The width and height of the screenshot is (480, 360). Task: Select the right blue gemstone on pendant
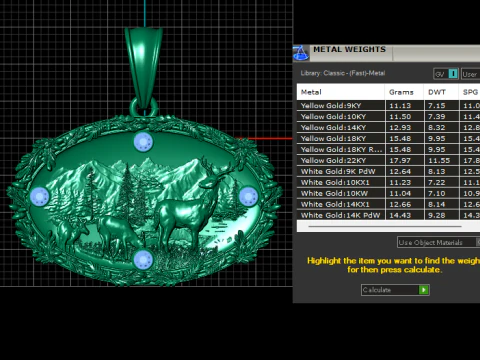(248, 196)
